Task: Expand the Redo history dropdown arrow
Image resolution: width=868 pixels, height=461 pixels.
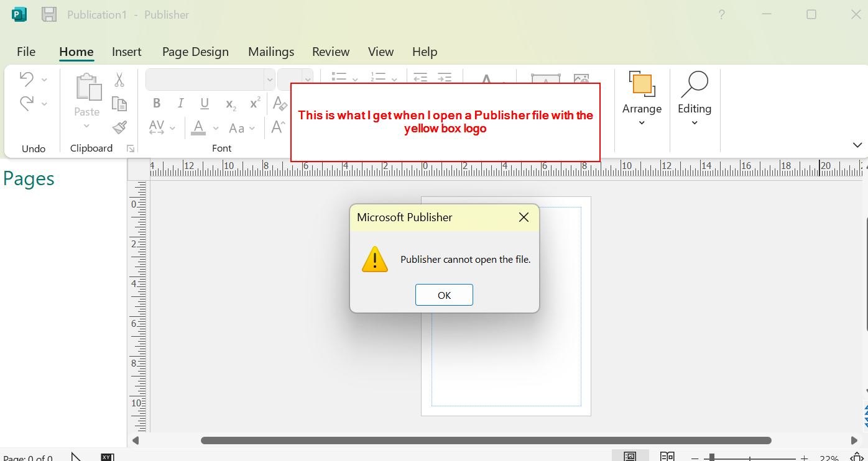Action: pos(44,104)
